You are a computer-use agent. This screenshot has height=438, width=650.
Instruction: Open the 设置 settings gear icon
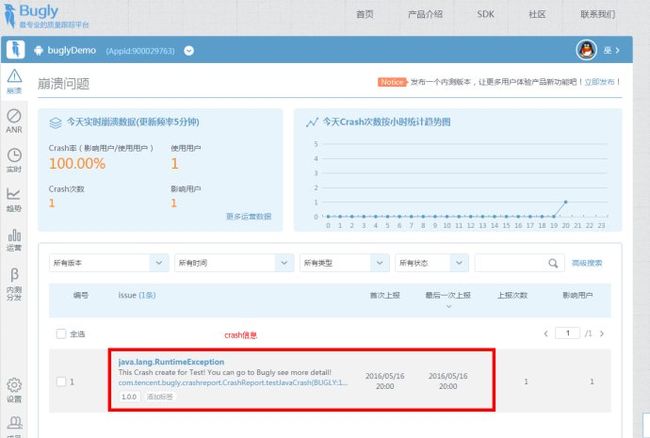[14, 390]
